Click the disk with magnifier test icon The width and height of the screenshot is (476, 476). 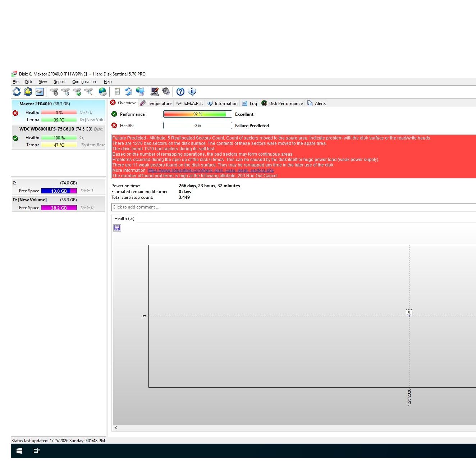[88, 92]
